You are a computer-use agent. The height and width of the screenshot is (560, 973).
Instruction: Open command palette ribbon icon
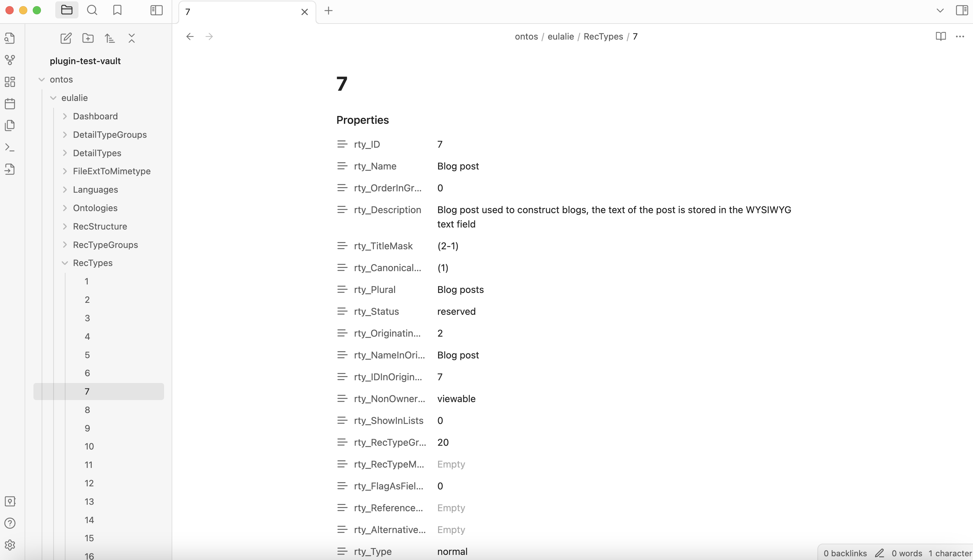10,147
